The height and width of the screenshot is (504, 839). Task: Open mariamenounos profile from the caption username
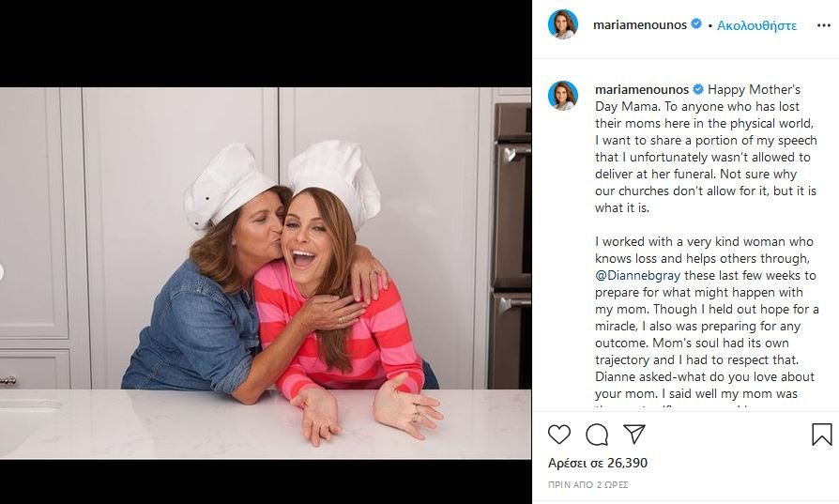642,90
